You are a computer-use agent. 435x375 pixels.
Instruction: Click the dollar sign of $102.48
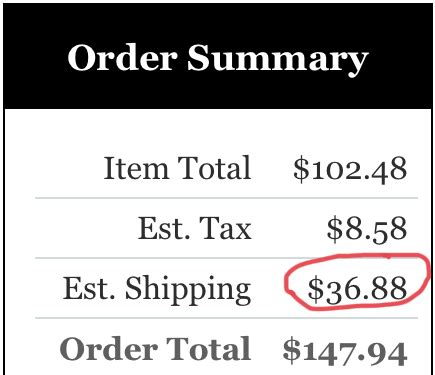(x=301, y=169)
